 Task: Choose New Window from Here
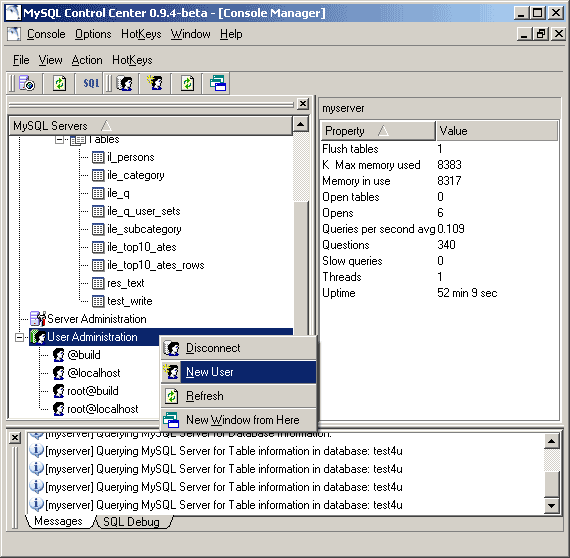tap(238, 420)
